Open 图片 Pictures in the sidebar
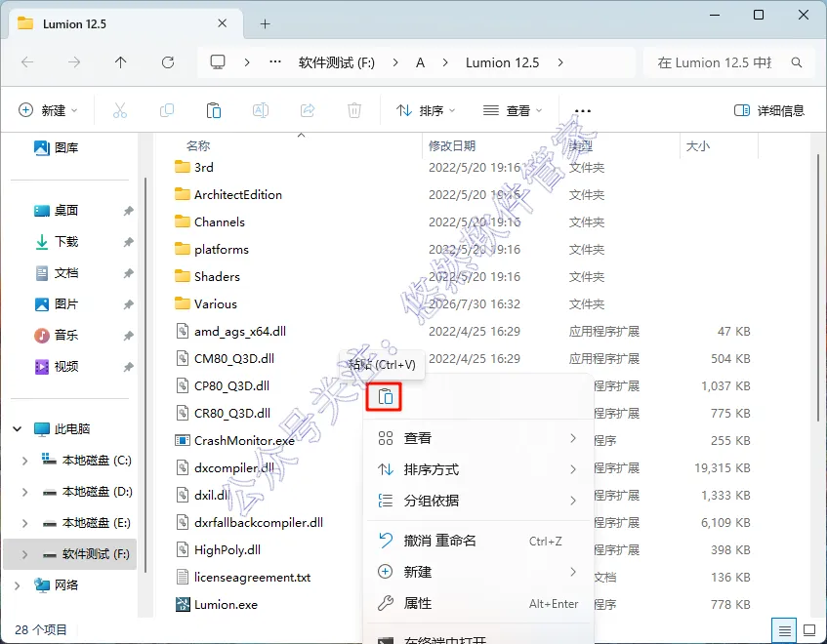 (57, 304)
